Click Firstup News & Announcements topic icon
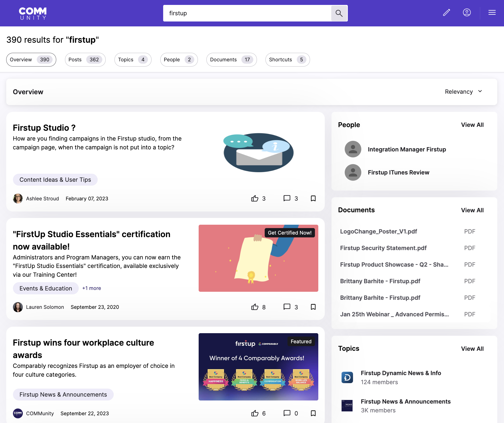The height and width of the screenshot is (423, 504). click(347, 406)
